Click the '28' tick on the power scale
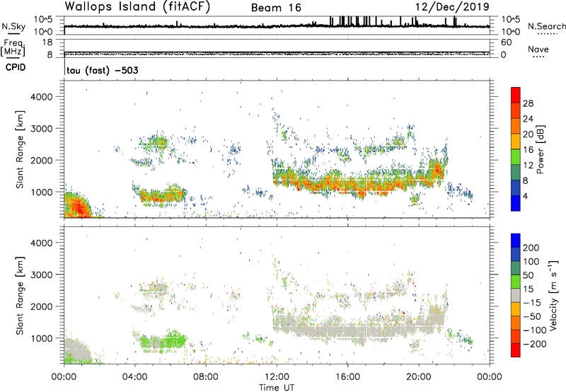The width and height of the screenshot is (566, 392). 528,103
